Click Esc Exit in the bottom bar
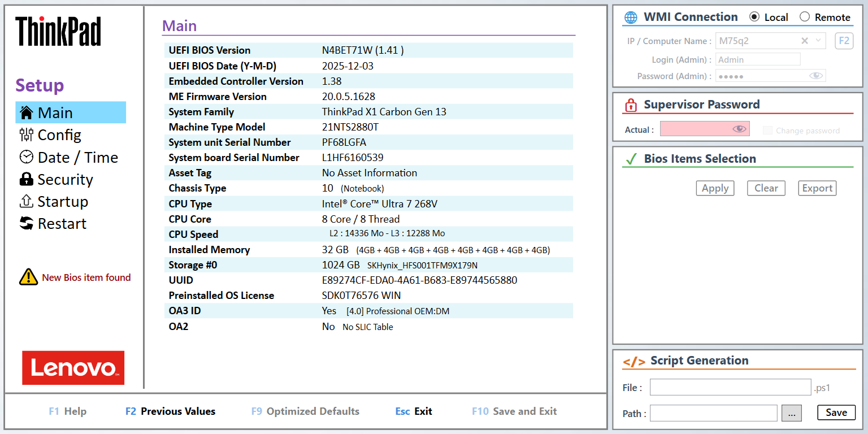Viewport: 868px width, 434px height. [x=414, y=411]
